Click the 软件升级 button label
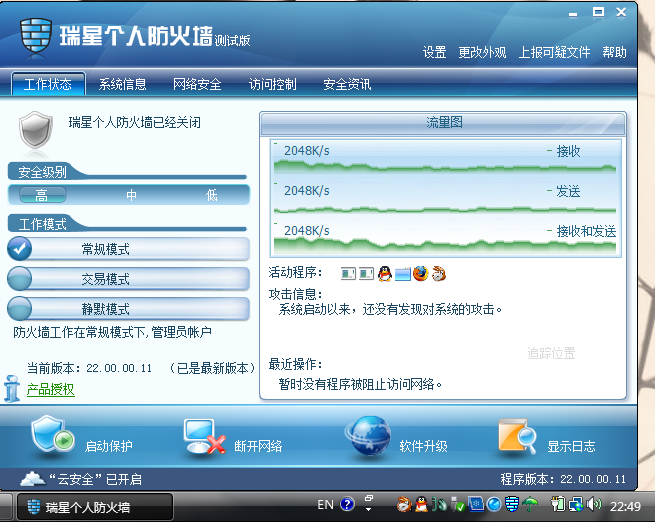This screenshot has height=522, width=655. pyautogui.click(x=423, y=446)
